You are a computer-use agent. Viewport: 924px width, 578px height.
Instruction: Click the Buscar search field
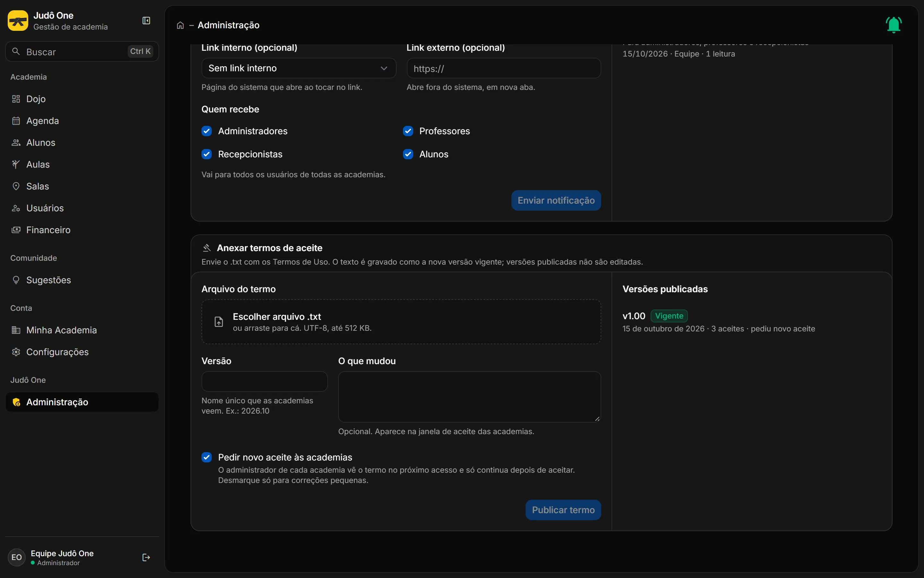coord(82,51)
